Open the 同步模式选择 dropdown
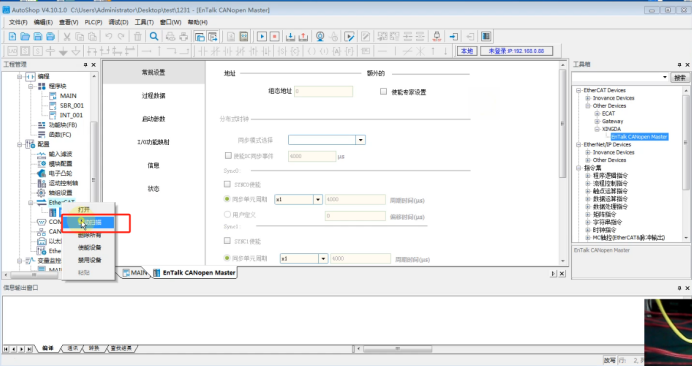 361,140
